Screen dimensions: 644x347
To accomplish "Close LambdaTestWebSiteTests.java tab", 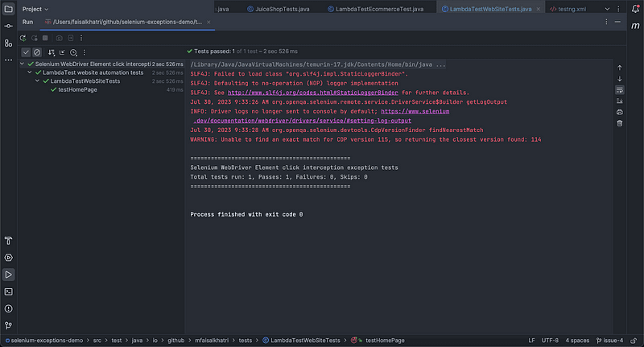I will [539, 9].
